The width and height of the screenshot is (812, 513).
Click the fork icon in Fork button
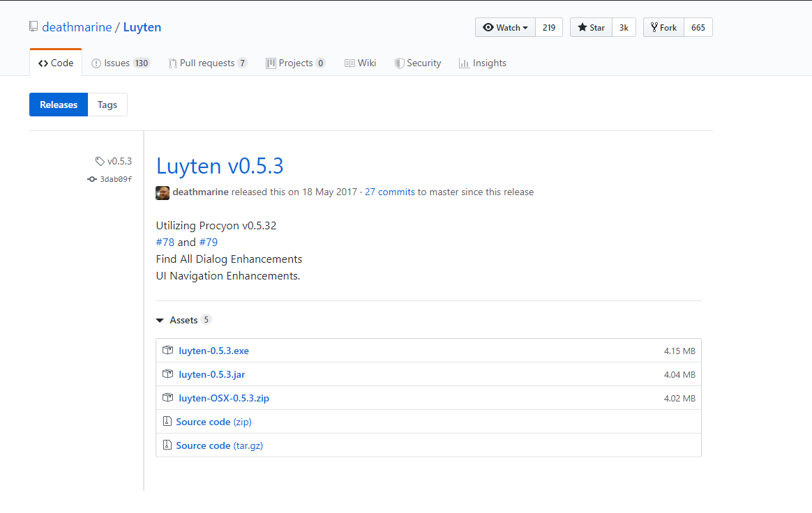tap(654, 27)
